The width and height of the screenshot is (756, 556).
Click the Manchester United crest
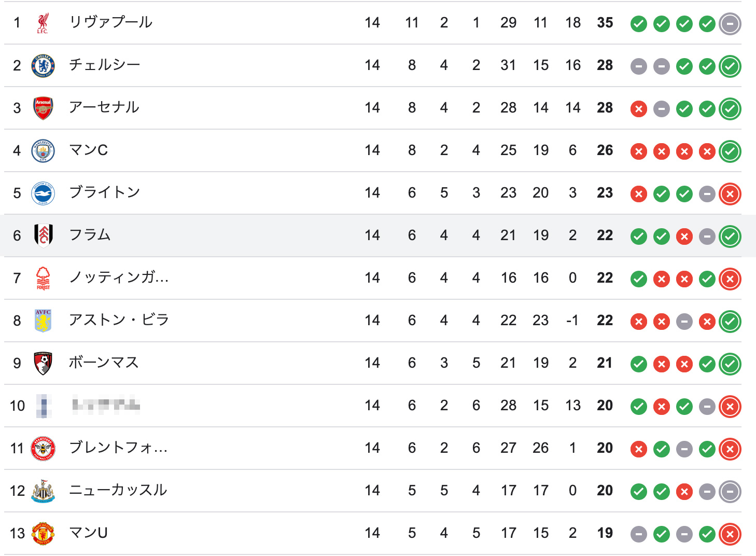click(x=43, y=533)
